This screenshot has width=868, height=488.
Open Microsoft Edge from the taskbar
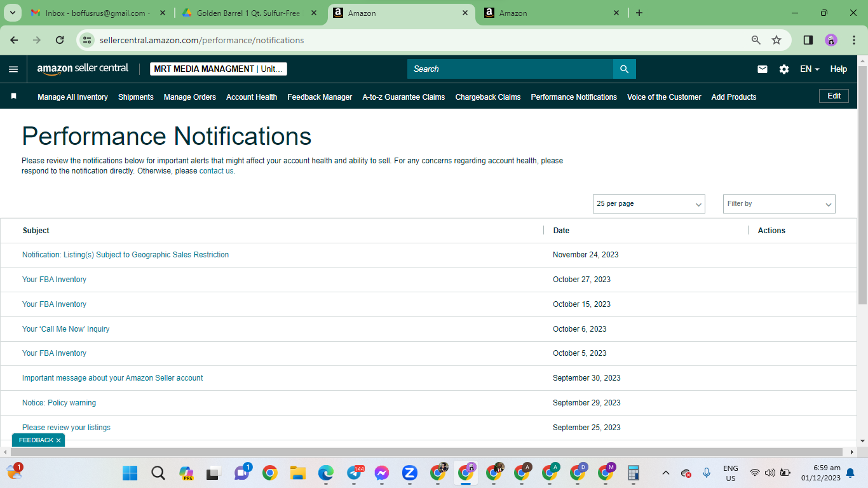(326, 473)
